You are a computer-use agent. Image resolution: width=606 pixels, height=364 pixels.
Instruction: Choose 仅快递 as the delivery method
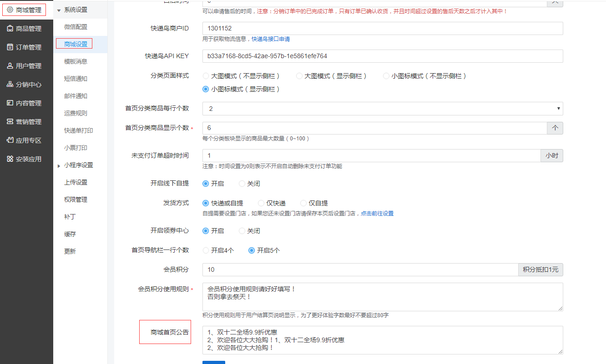click(261, 203)
